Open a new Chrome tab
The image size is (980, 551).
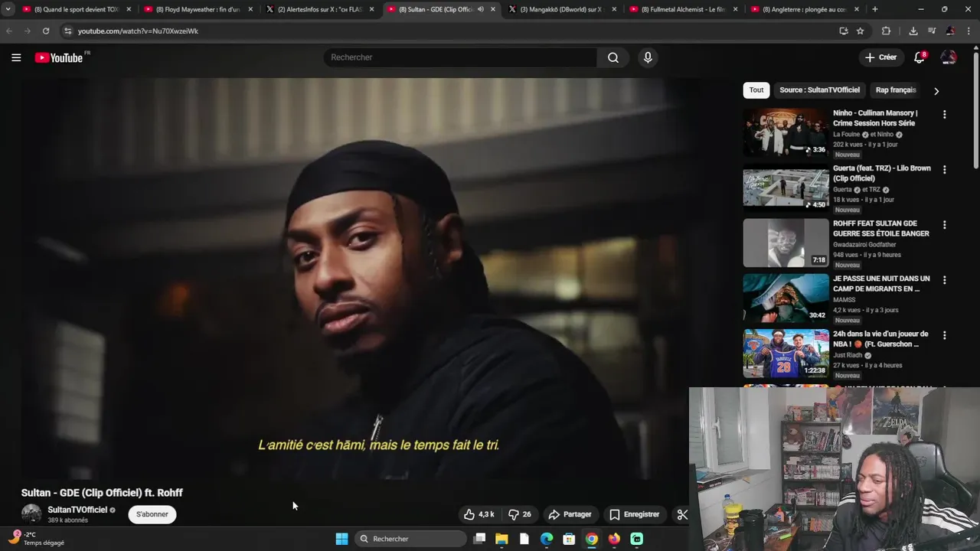(x=874, y=9)
